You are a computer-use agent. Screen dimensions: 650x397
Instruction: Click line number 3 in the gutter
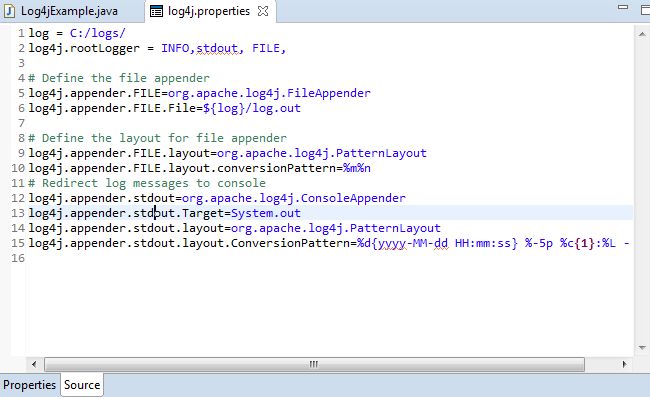click(21, 63)
